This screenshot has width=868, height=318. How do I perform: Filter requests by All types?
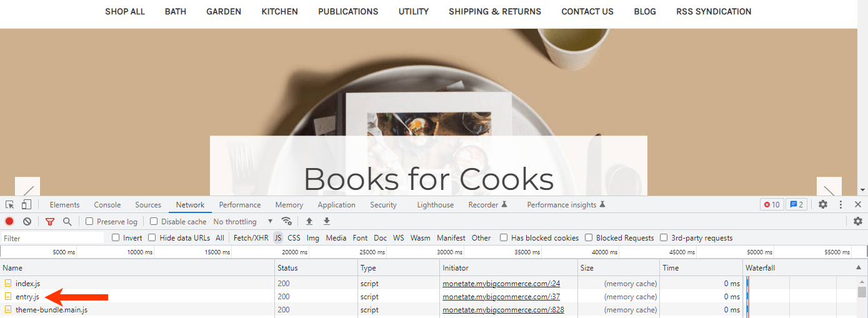(x=220, y=237)
